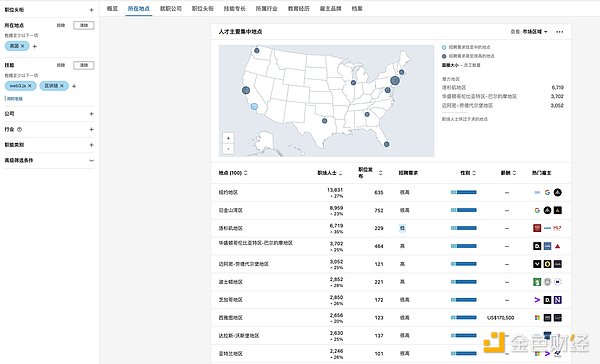Image resolution: width=600 pixels, height=364 pixels.
Task: Select the Miami marker in Florida
Action: click(387, 144)
